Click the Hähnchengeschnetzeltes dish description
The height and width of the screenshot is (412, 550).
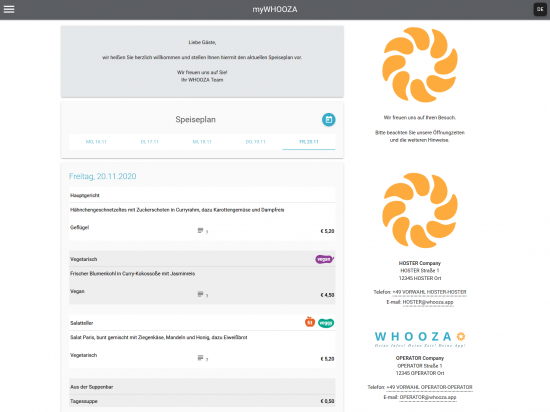(x=177, y=210)
